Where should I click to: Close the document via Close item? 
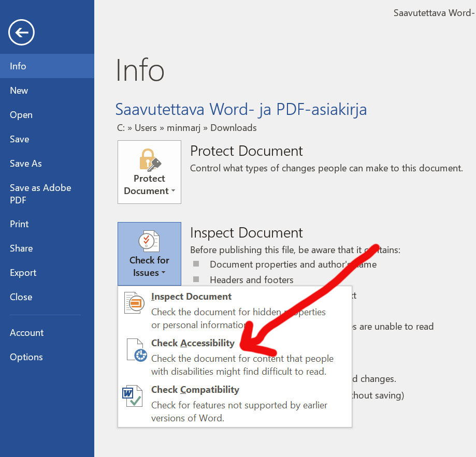pos(47,297)
